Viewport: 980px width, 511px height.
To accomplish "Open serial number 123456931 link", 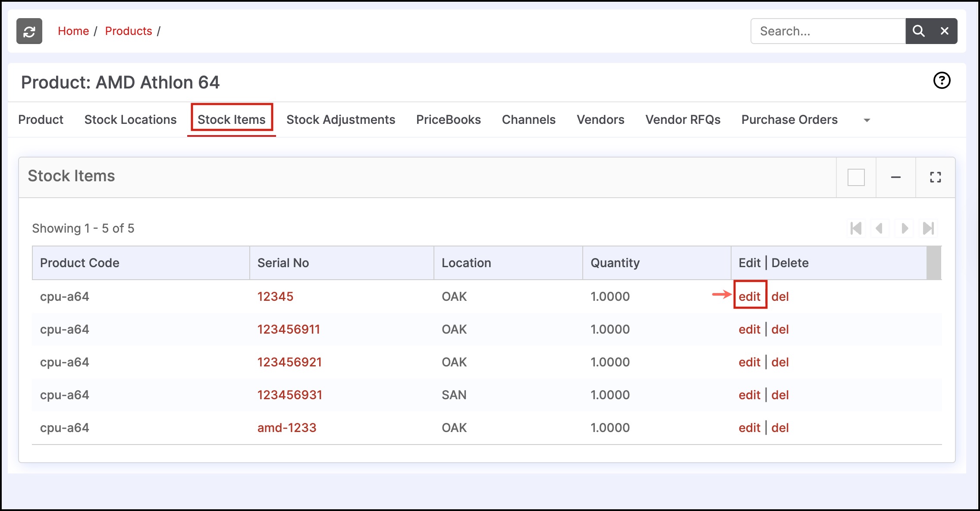I will pyautogui.click(x=290, y=395).
